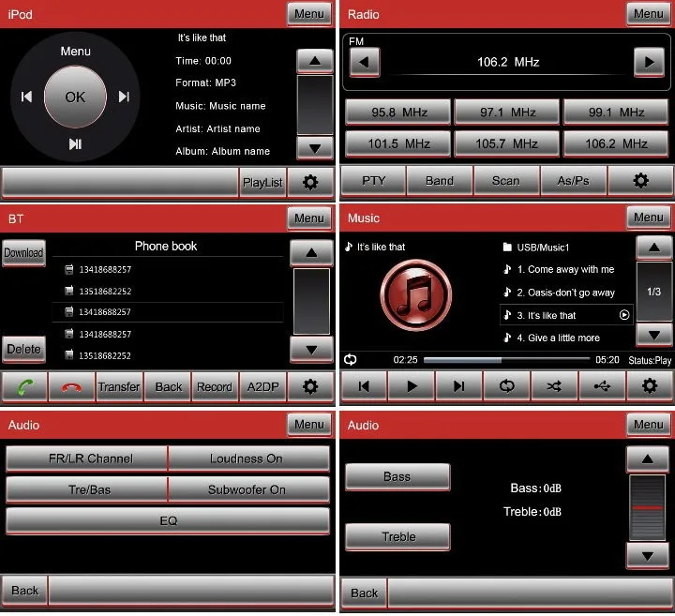The width and height of the screenshot is (675, 616).
Task: Go to next track in Music toolbar
Action: pyautogui.click(x=458, y=386)
